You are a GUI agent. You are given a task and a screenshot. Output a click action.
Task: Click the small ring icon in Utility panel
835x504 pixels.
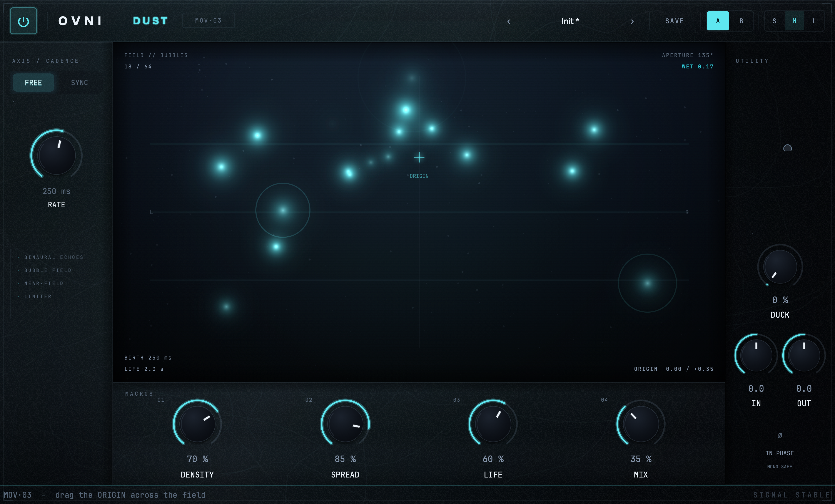(x=788, y=148)
